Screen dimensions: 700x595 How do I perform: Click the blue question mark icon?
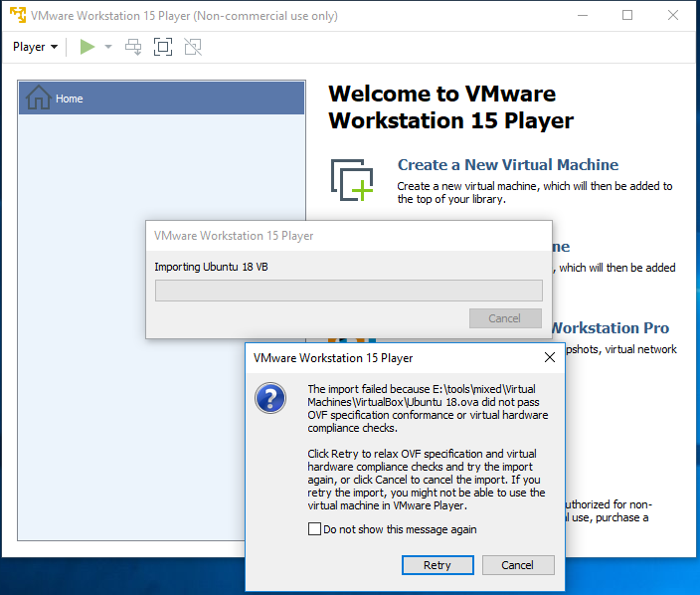tap(270, 398)
